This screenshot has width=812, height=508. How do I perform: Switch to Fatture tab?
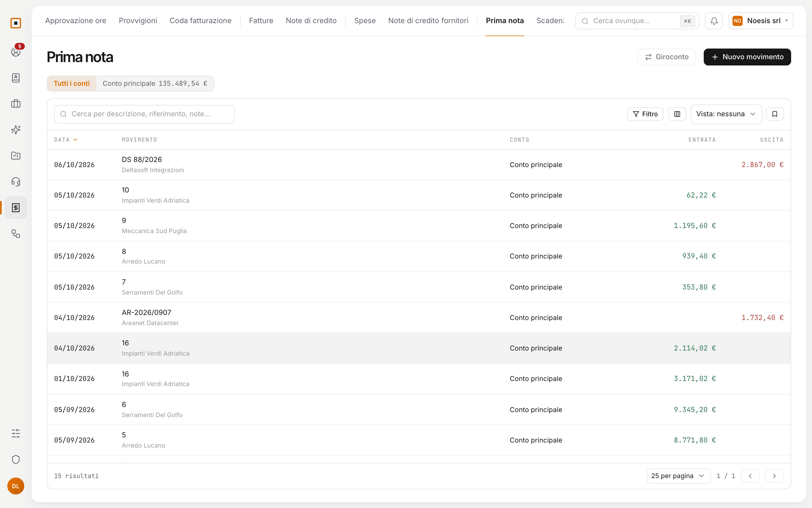(261, 21)
